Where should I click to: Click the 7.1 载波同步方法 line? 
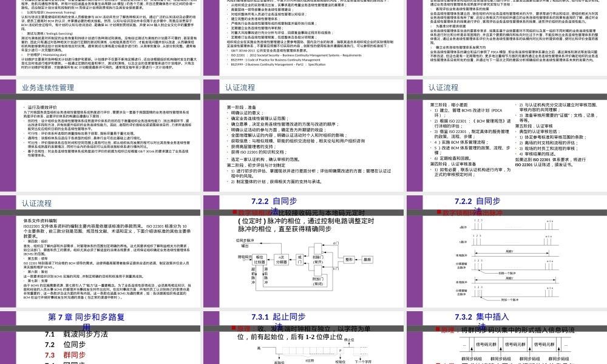coord(76,334)
